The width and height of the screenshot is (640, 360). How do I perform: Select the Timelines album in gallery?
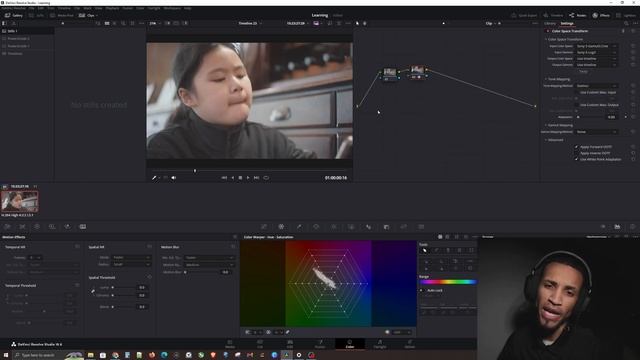click(x=27, y=53)
